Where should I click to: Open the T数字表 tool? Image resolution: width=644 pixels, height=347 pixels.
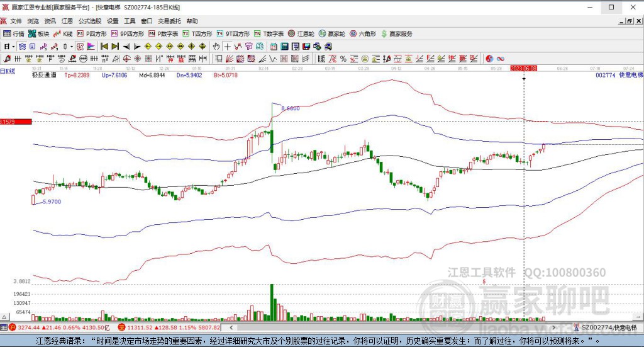click(269, 34)
